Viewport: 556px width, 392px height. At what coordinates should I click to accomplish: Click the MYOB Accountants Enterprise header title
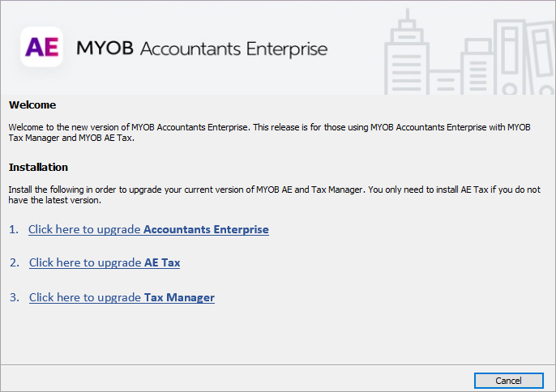pyautogui.click(x=202, y=49)
